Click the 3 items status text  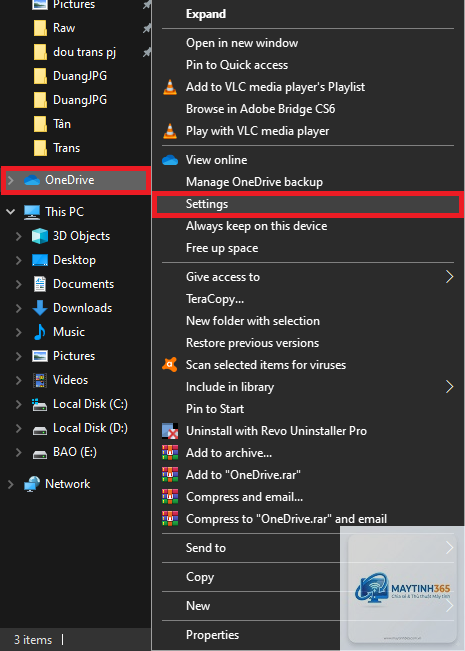33,640
